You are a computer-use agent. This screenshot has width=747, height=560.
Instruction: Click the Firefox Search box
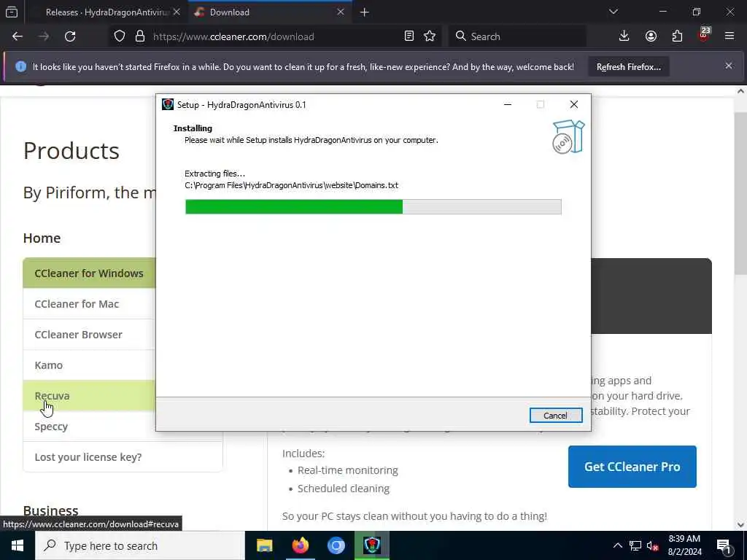point(518,36)
